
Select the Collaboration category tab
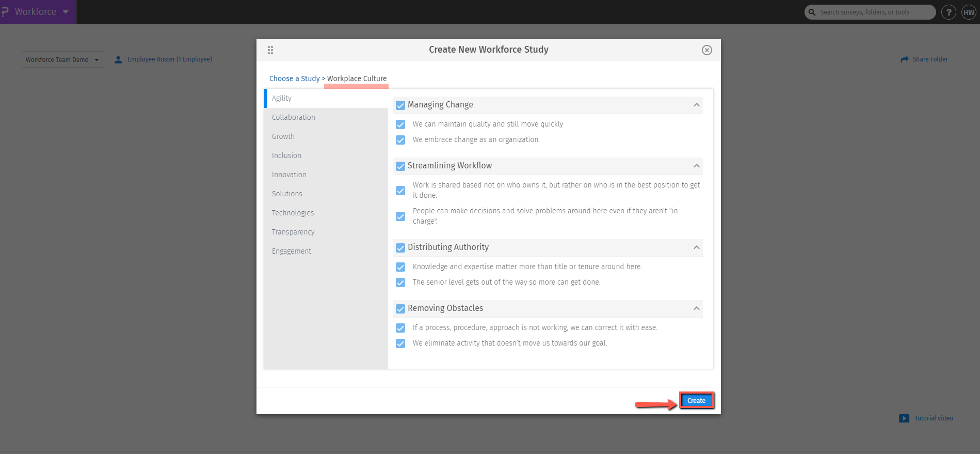click(x=326, y=117)
